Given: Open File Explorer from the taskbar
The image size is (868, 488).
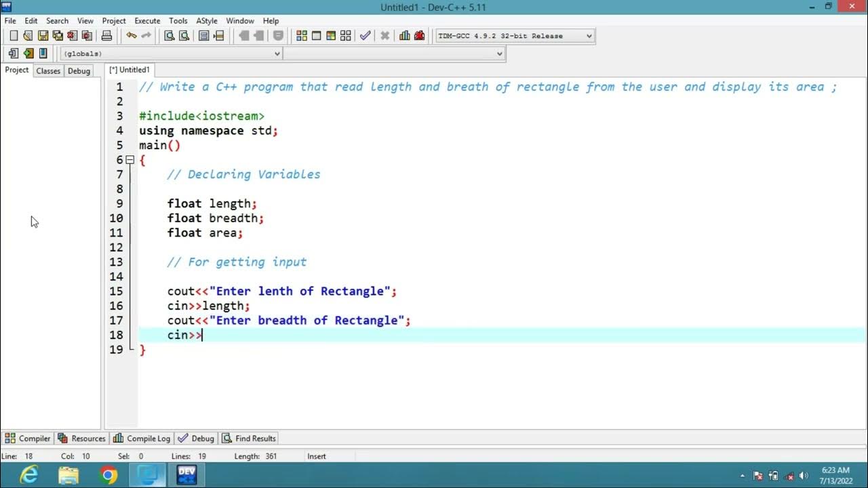Looking at the screenshot, I should click(68, 475).
